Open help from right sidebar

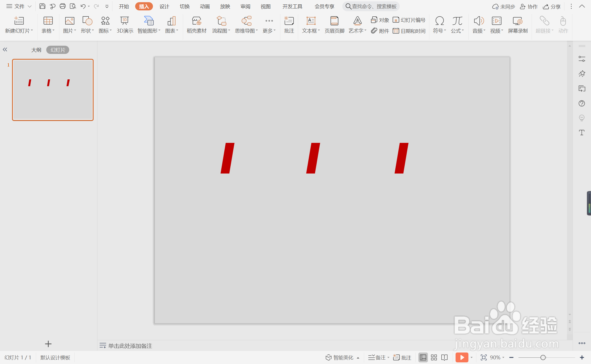pos(582,103)
